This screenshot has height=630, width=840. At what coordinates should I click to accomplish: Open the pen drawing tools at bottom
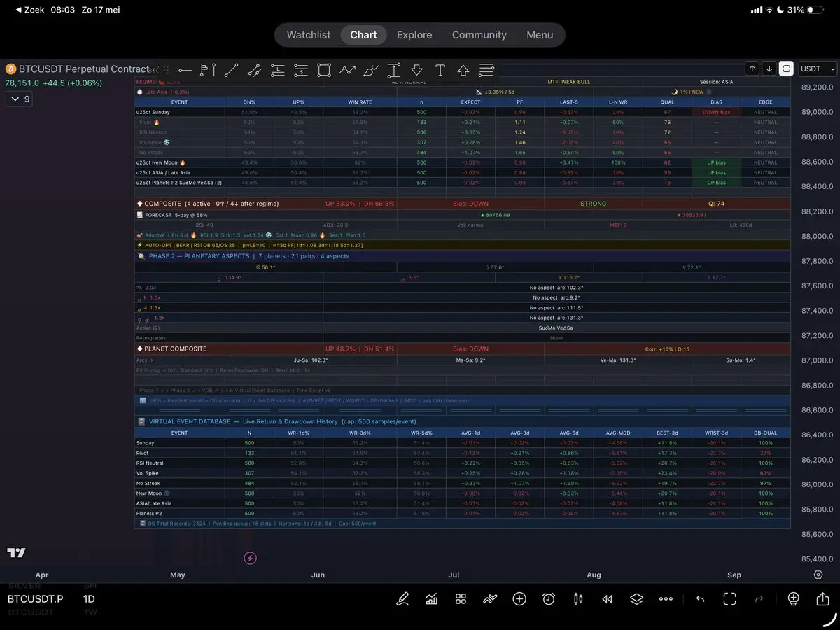[x=402, y=599]
